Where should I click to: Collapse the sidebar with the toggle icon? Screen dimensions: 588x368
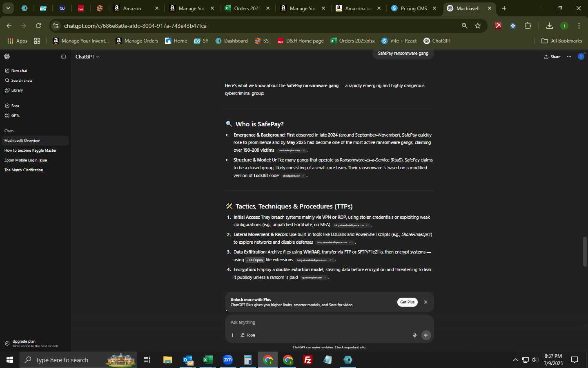coord(63,57)
